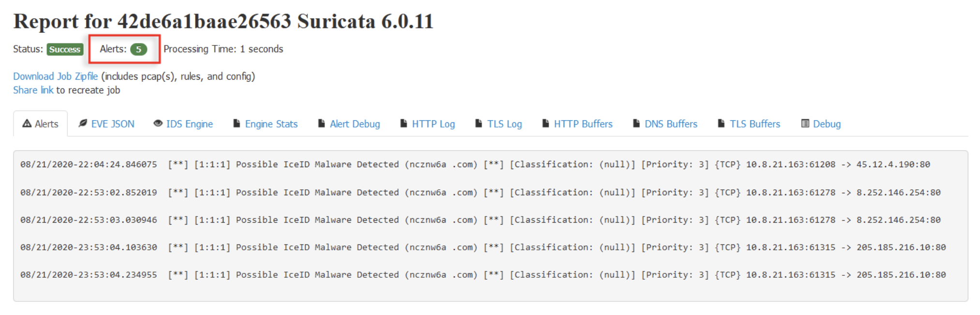Click the list icon beside Debug tab
980x315 pixels.
click(805, 124)
